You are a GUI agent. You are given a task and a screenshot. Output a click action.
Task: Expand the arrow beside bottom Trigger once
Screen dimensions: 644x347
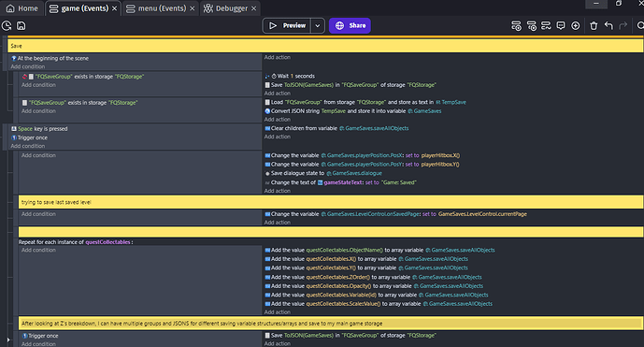point(7,340)
